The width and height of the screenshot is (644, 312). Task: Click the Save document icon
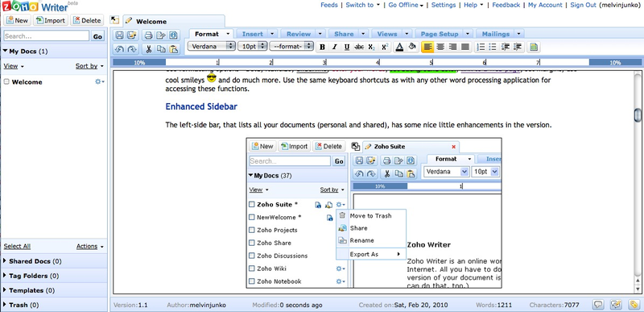[x=119, y=35]
